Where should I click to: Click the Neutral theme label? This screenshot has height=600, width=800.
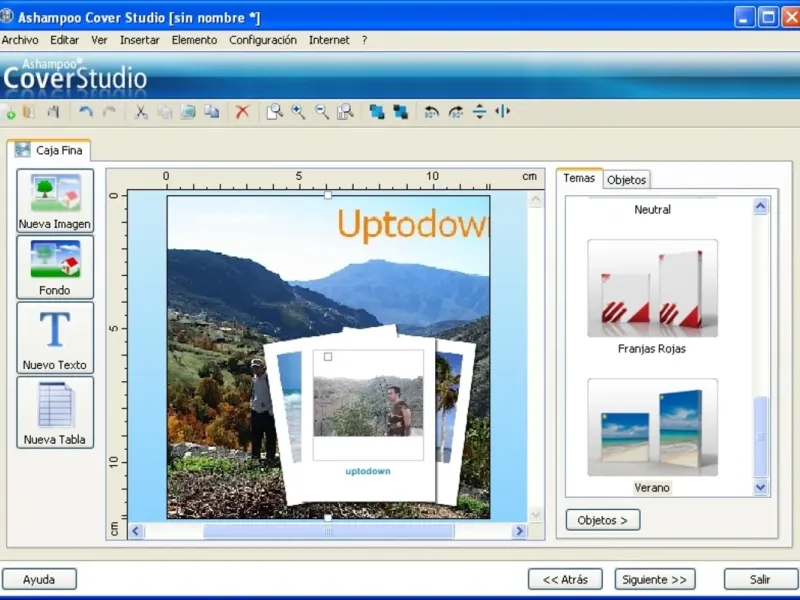653,210
